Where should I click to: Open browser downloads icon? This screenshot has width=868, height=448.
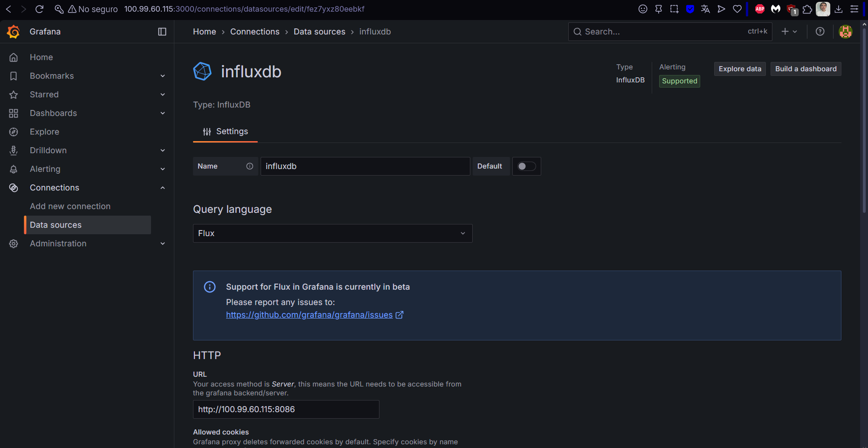(x=839, y=9)
